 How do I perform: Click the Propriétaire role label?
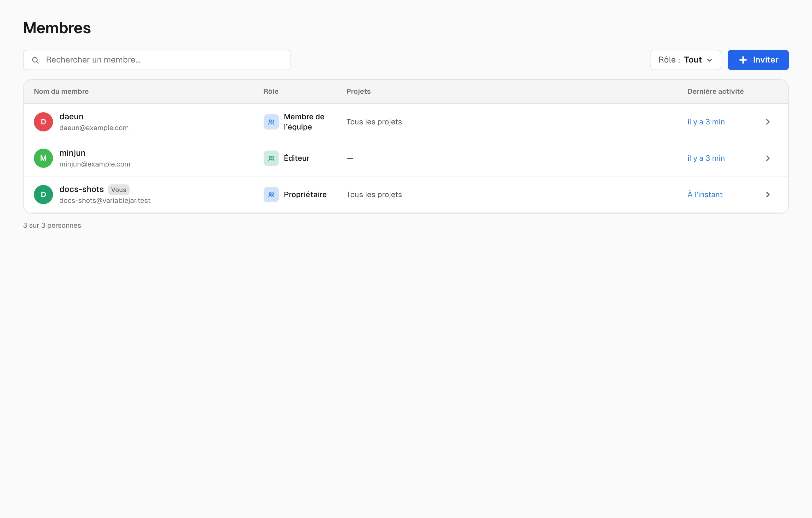point(305,195)
